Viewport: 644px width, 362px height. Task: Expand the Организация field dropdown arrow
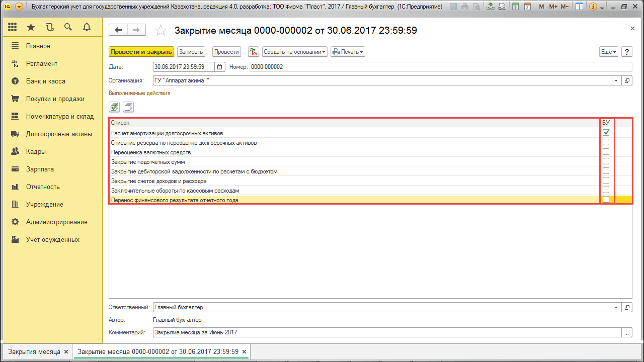[x=617, y=80]
